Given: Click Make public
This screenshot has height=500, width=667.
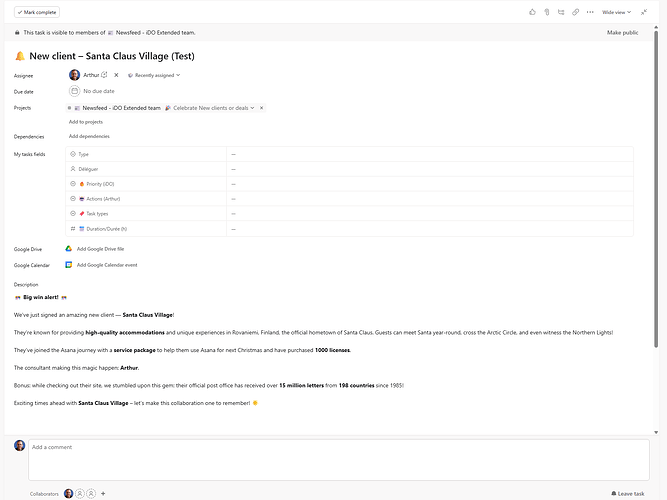Looking at the screenshot, I should (x=622, y=33).
